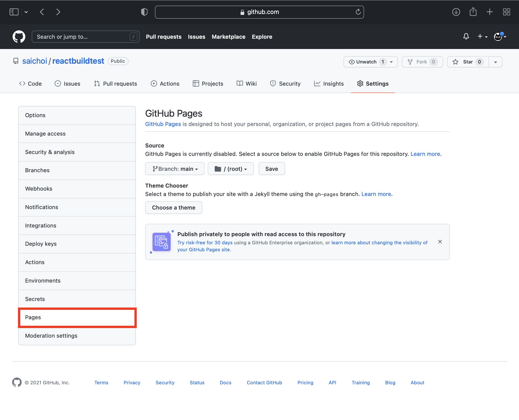Switch to the repository Security tab
Image resolution: width=519 pixels, height=420 pixels.
(285, 84)
